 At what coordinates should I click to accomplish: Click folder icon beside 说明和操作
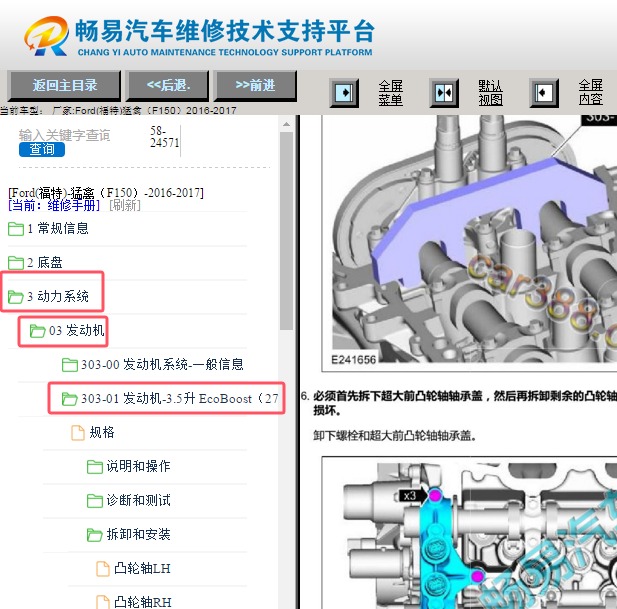[x=95, y=467]
